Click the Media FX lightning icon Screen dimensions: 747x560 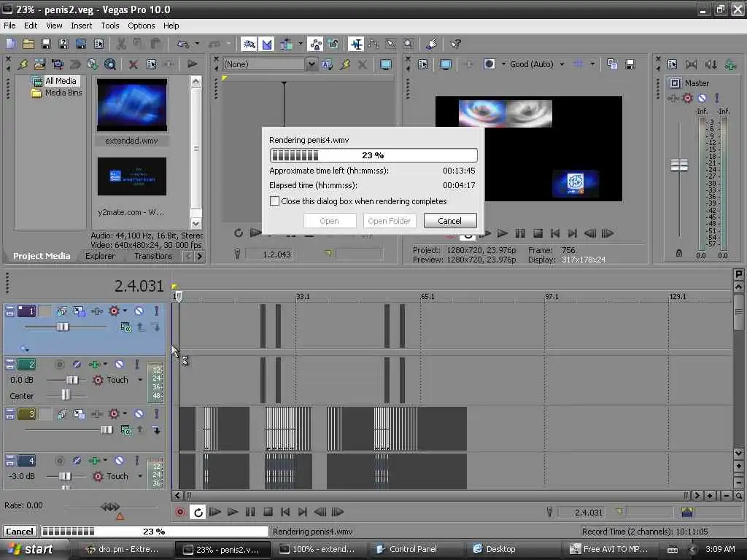coord(23,64)
